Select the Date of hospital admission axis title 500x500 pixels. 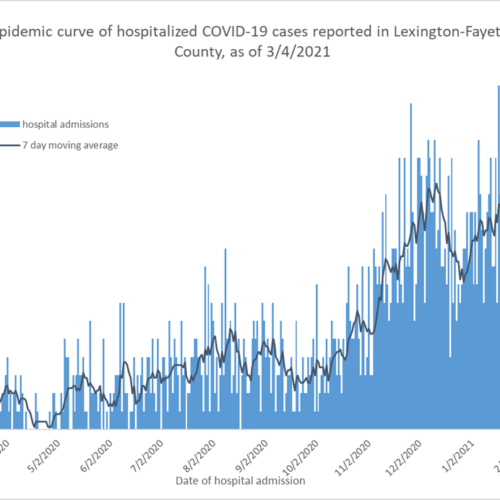tap(240, 481)
